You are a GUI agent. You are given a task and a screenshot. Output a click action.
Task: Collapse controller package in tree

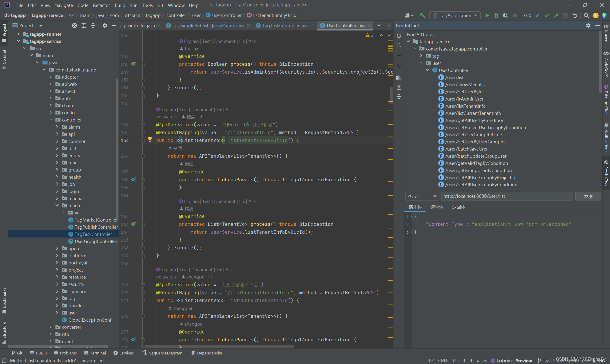tap(51, 120)
